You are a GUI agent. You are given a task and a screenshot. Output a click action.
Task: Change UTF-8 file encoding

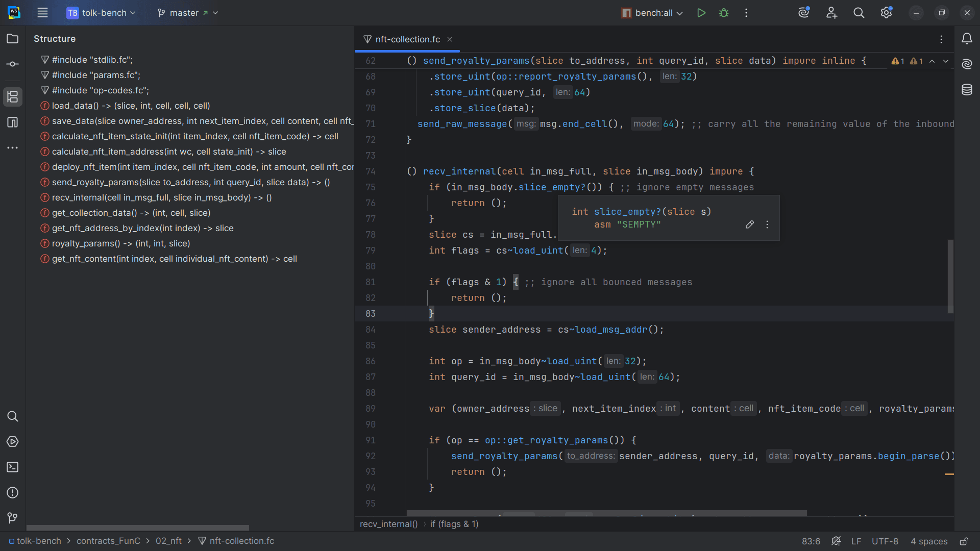pos(885,541)
